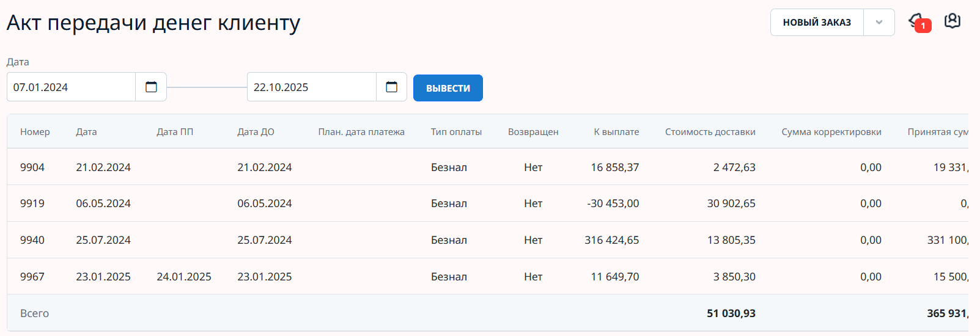Viewport: 980px width, 336px height.
Task: Open order 9967 row
Action: point(32,277)
